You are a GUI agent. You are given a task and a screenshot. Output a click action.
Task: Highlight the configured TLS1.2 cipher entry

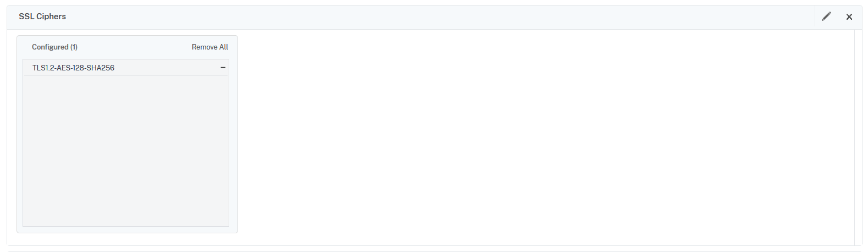(x=74, y=68)
